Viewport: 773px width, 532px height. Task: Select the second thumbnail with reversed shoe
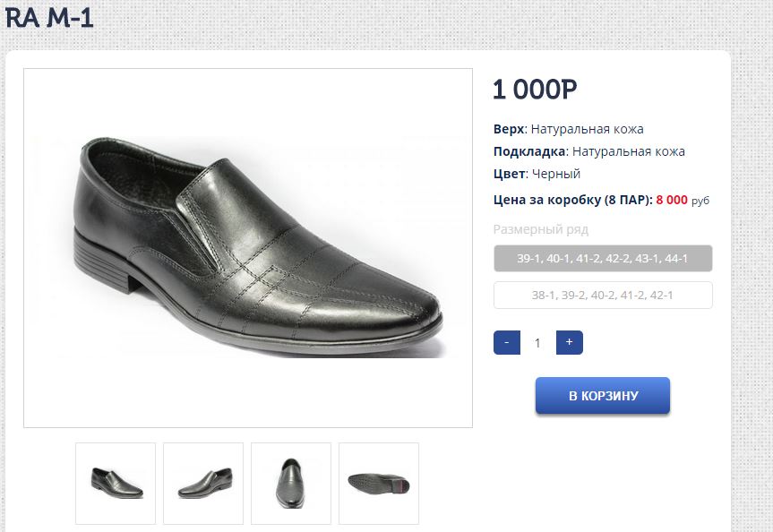pos(203,483)
